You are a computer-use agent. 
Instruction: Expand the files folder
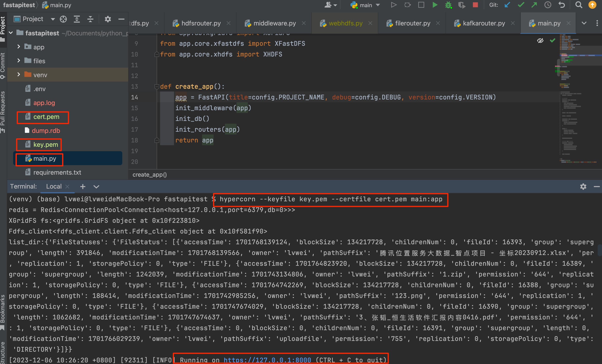pos(19,60)
